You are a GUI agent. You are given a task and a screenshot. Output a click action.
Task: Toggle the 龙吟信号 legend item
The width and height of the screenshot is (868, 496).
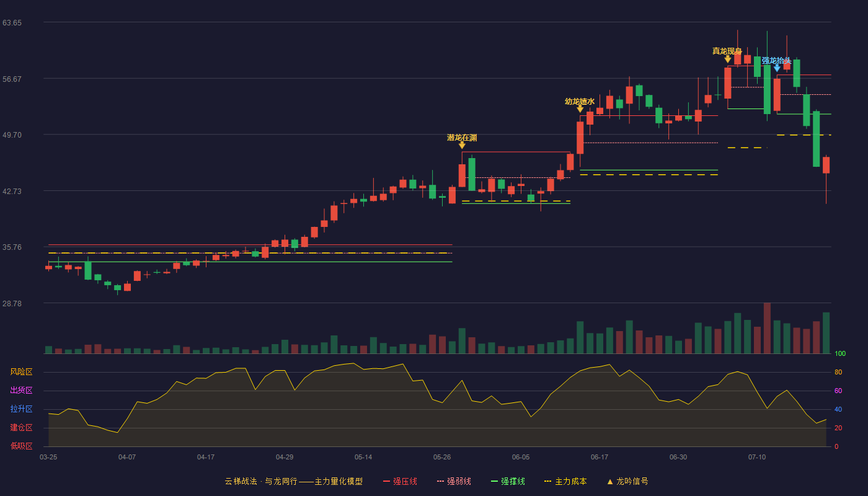pos(627,481)
